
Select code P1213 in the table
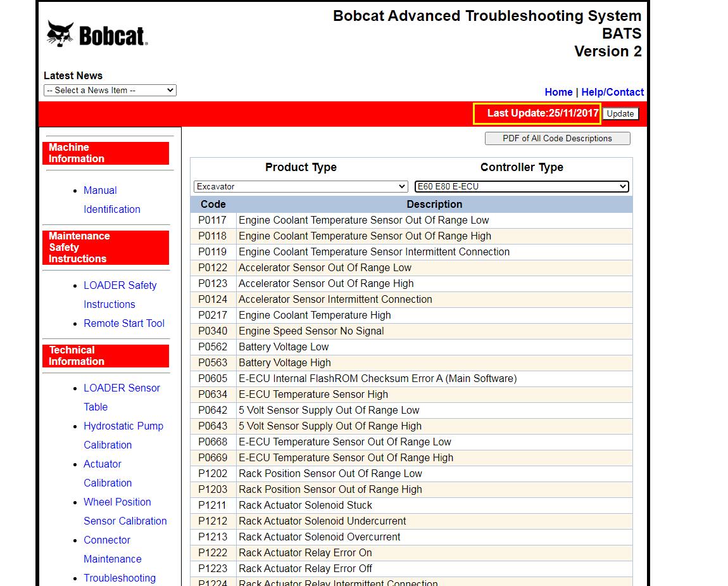click(213, 537)
